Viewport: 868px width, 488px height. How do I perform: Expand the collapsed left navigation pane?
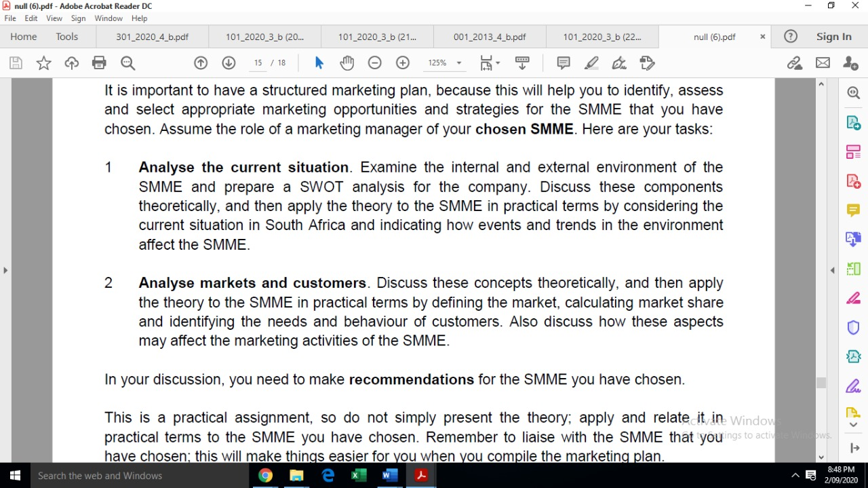pos(5,269)
